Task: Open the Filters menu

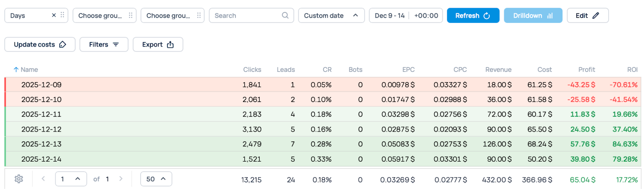Action: pyautogui.click(x=104, y=44)
